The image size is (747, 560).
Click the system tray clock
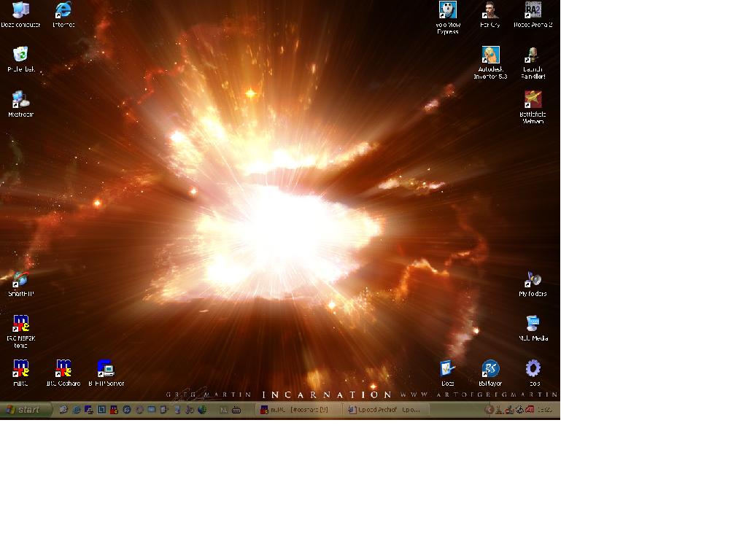[x=545, y=410]
